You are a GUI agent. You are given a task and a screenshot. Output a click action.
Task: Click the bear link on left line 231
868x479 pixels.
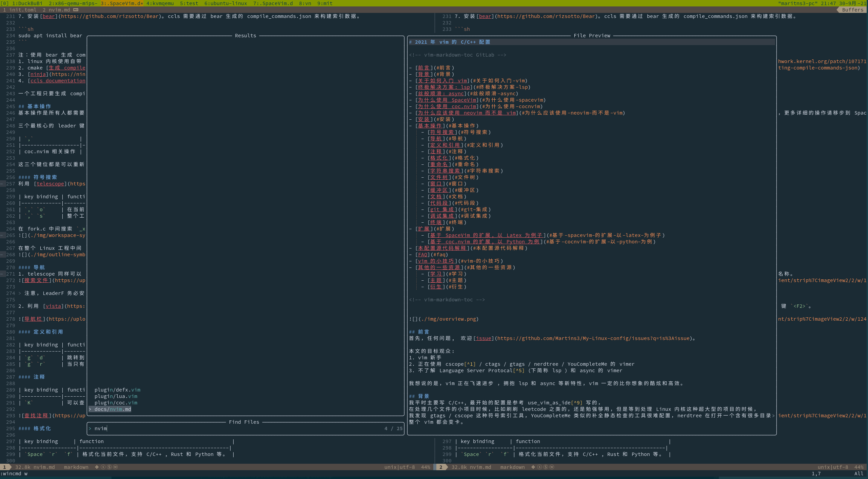click(x=48, y=16)
